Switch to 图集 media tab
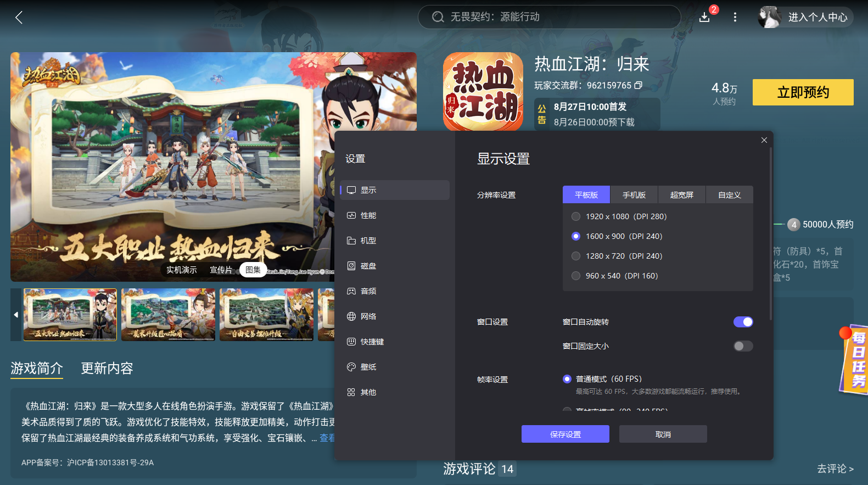Screen dimensions: 868x485 pyautogui.click(x=253, y=270)
